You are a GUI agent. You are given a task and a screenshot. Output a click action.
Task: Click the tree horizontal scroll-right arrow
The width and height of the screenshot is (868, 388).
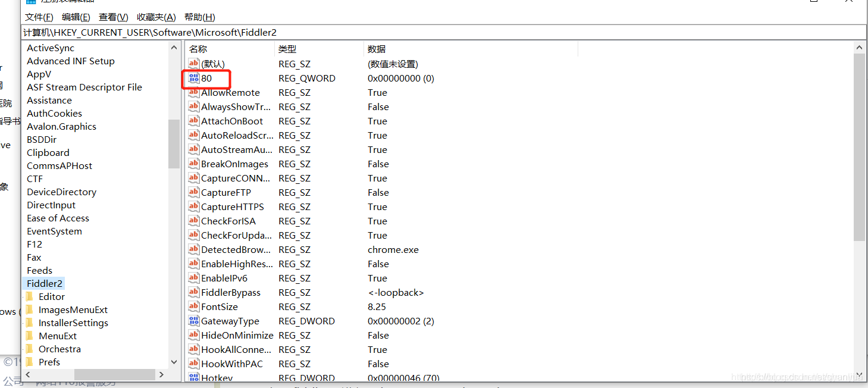(162, 374)
